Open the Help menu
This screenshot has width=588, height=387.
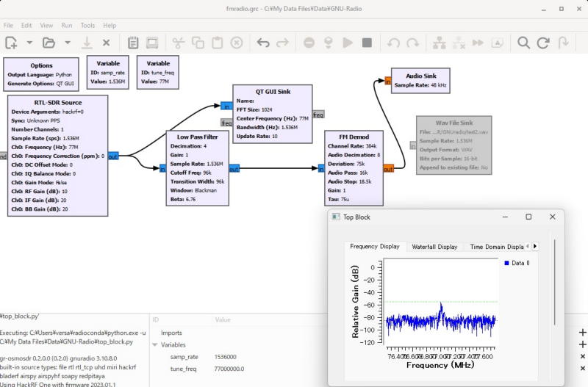(110, 26)
